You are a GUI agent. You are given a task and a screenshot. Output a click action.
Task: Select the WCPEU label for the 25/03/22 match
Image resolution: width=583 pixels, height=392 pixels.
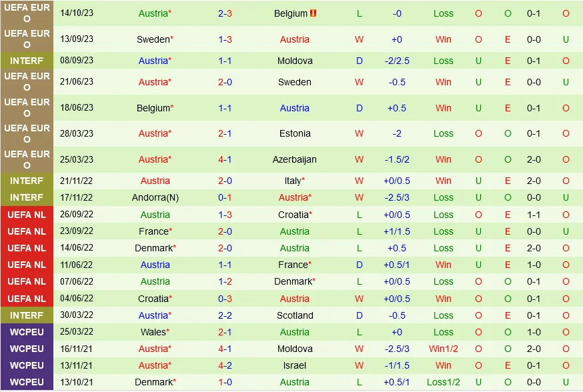27,332
